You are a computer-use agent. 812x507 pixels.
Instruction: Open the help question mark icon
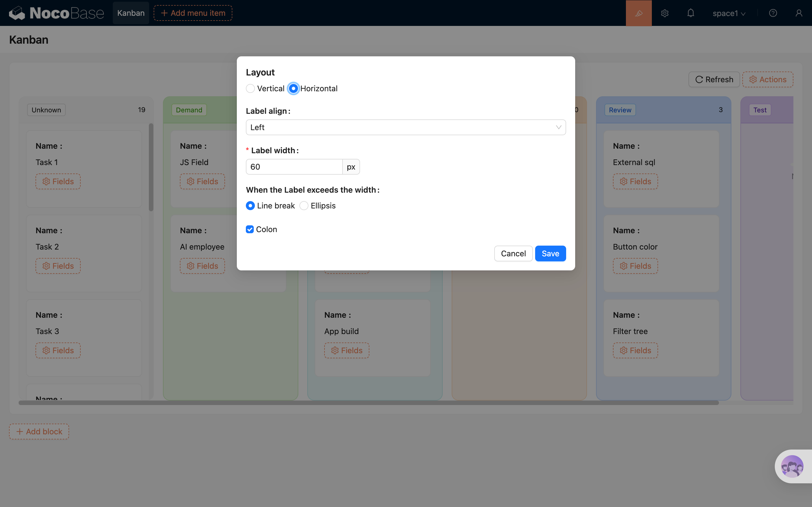tap(773, 13)
